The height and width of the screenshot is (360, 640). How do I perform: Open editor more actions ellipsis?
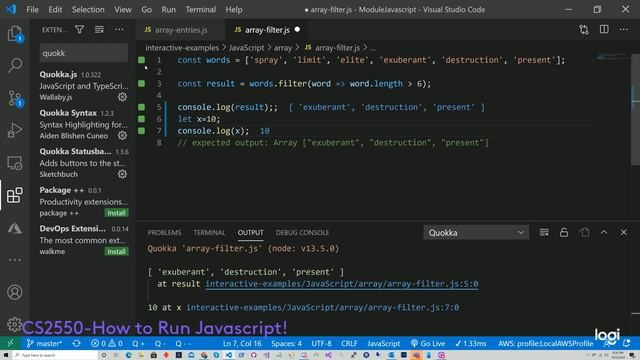[x=624, y=29]
